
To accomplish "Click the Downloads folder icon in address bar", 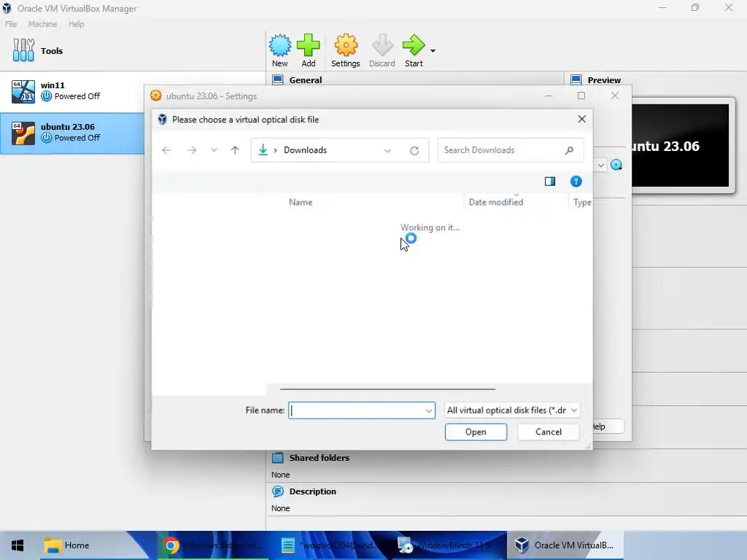I will 263,150.
